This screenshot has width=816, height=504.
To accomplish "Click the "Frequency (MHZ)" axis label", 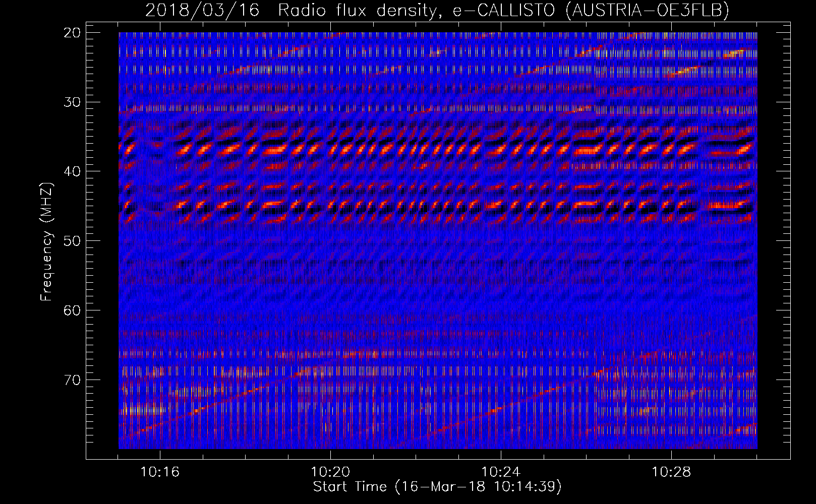I will click(x=46, y=242).
